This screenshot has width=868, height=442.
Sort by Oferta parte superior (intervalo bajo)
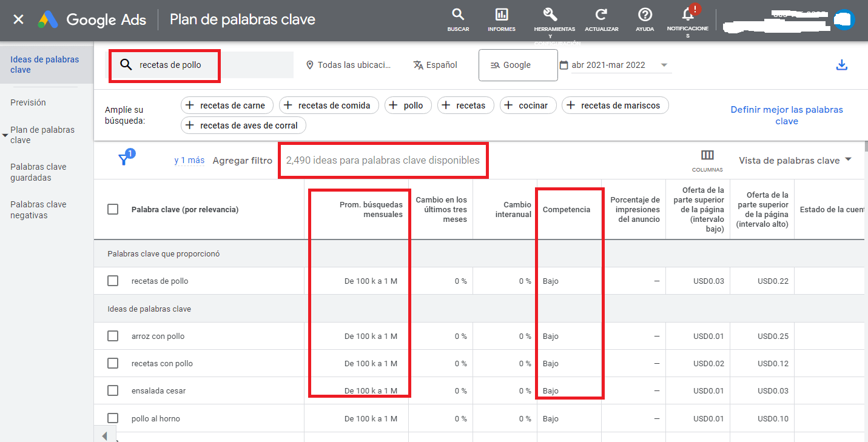click(699, 209)
